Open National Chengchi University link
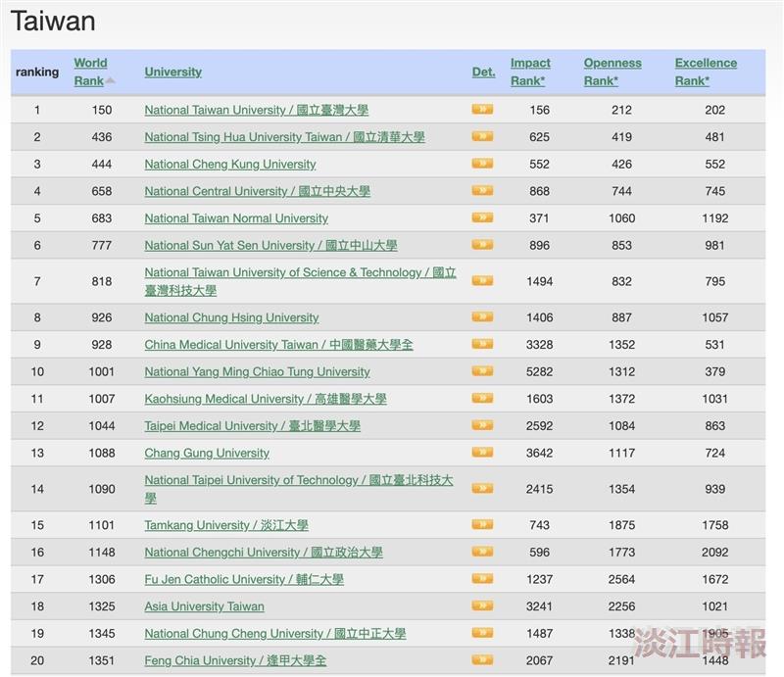Screen dimensions: 784x677 [264, 552]
